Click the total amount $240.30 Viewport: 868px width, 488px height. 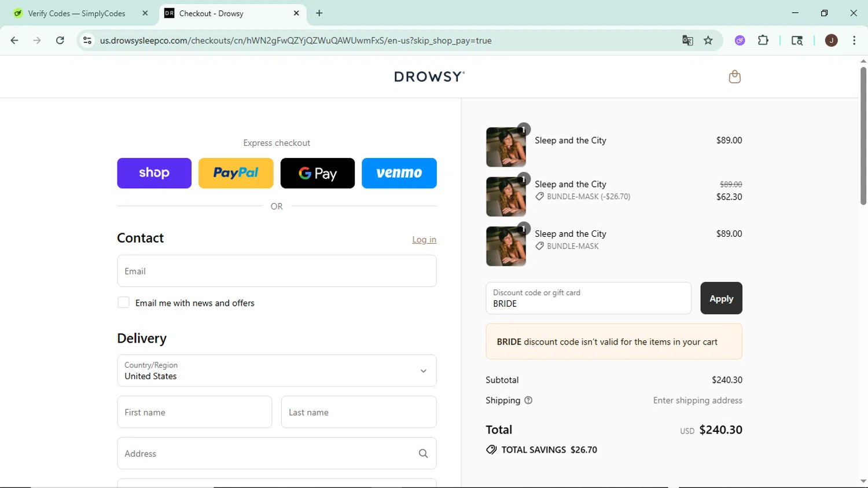coord(720,430)
